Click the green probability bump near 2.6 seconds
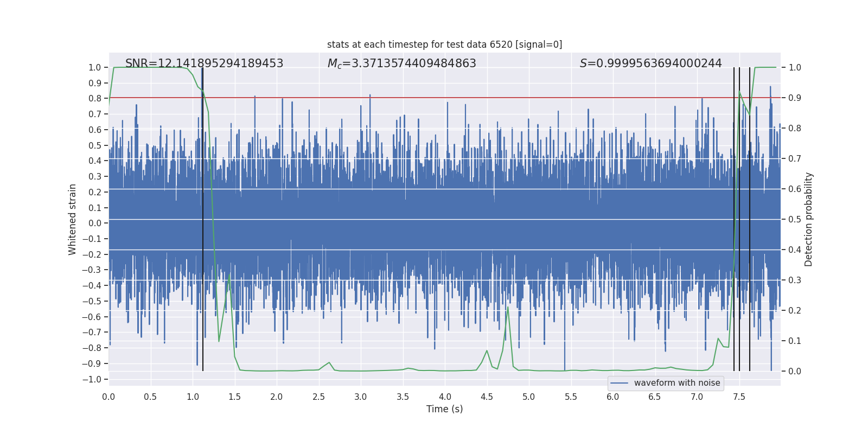This screenshot has width=868, height=434. click(329, 362)
